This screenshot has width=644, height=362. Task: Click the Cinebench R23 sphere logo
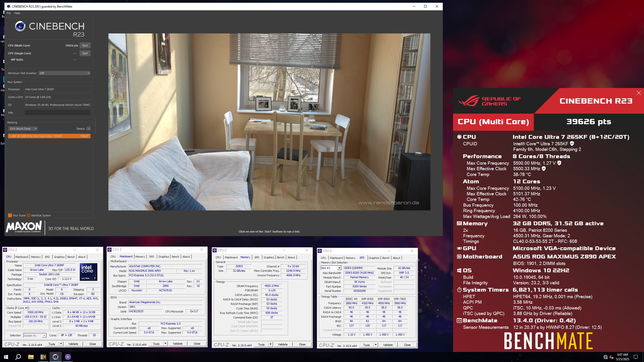[x=20, y=26]
